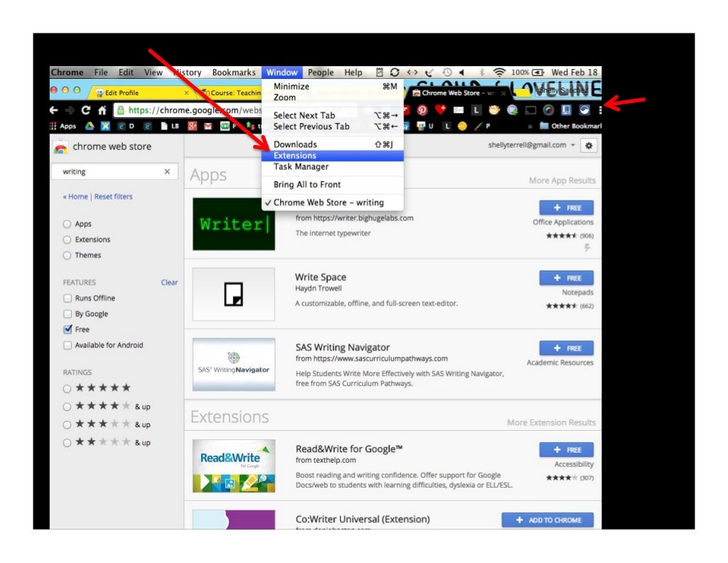Select three stars & up rating

pos(67,424)
